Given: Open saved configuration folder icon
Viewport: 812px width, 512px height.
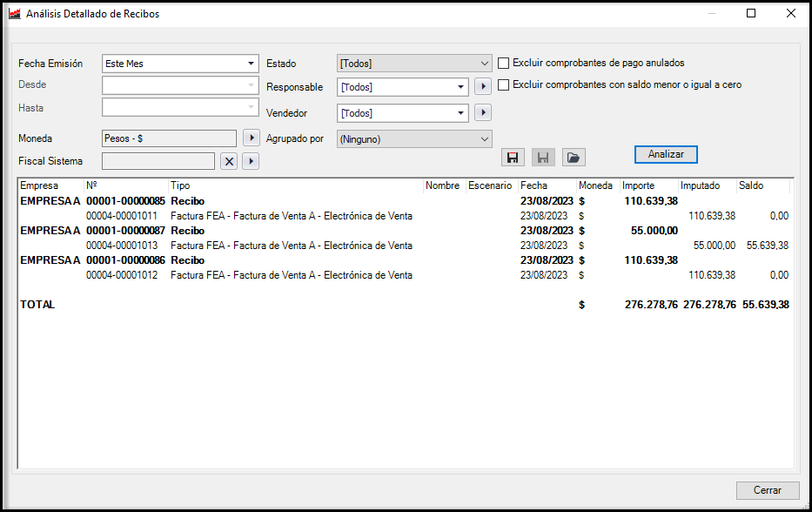Looking at the screenshot, I should (574, 158).
